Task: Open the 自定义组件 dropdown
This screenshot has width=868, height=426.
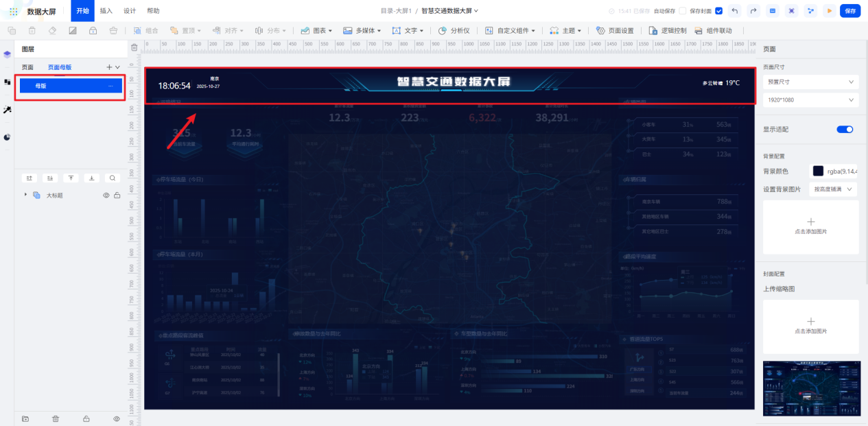Action: coord(510,31)
